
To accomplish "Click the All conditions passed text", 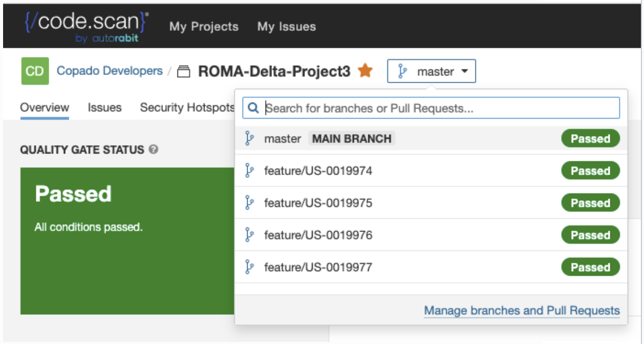I will click(89, 227).
